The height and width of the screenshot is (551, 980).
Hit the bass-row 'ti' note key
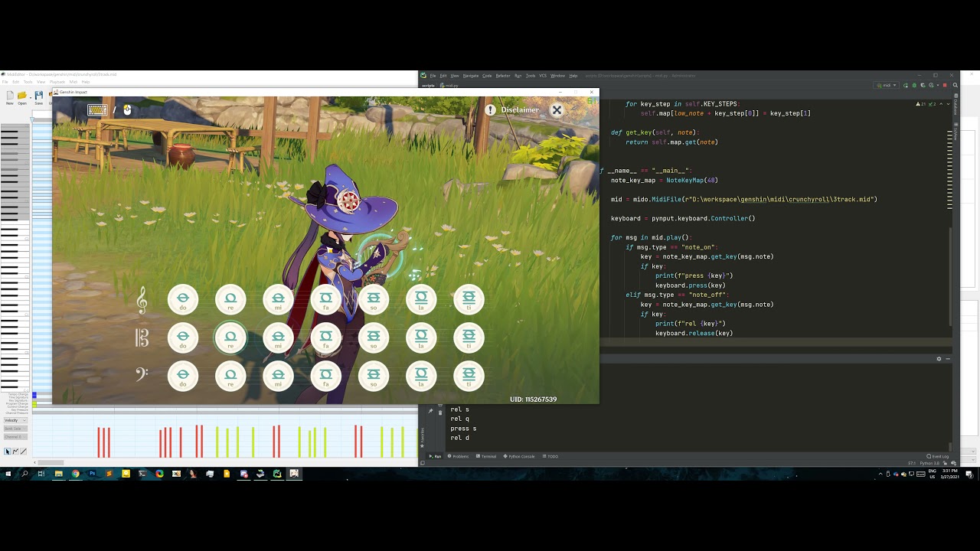[x=469, y=376]
